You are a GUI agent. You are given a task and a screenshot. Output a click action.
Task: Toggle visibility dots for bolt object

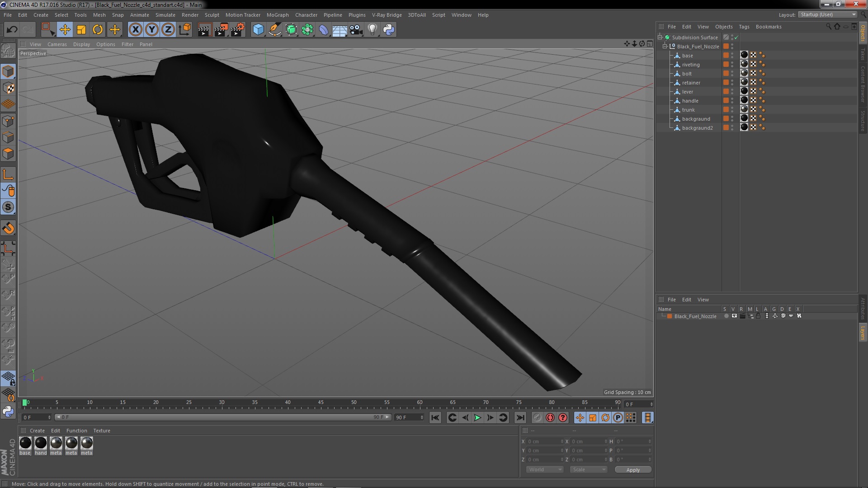point(732,74)
